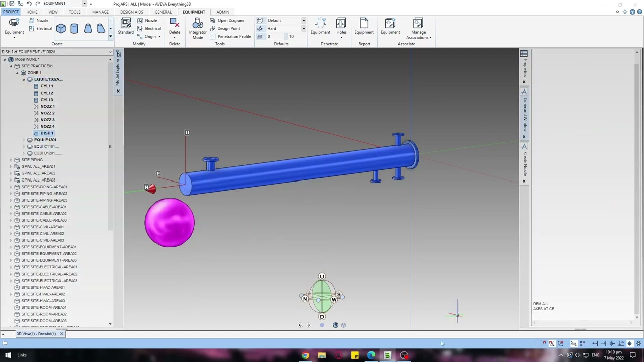644x362 pixels.
Task: Open the Origin dropdown in Modify group
Action: tap(150, 37)
